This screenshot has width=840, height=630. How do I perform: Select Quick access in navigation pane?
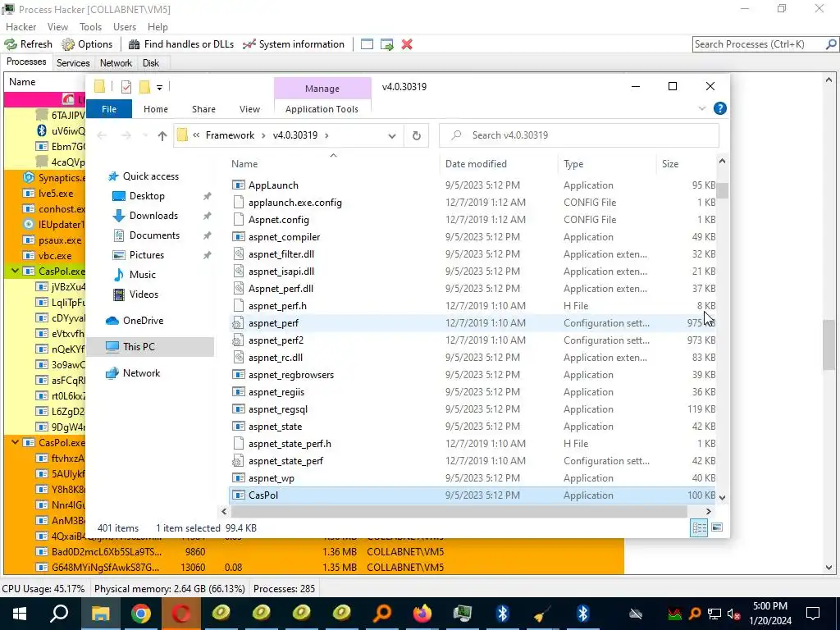[151, 176]
